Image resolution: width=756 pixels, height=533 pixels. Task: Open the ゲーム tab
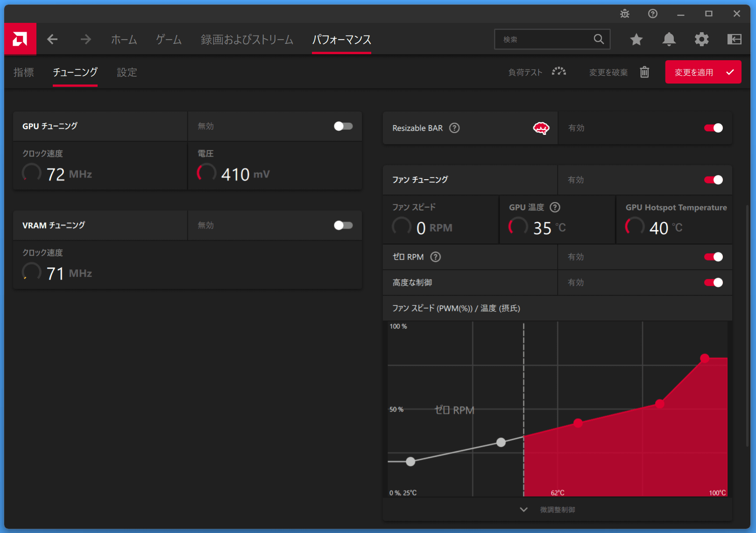coord(169,40)
